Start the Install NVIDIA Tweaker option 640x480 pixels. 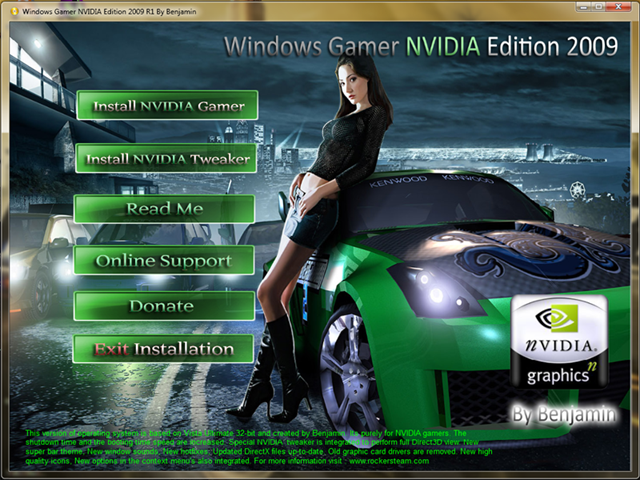166,158
